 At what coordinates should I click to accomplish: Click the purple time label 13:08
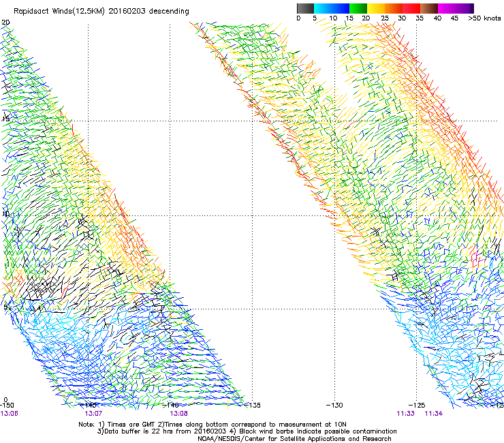[x=178, y=414]
